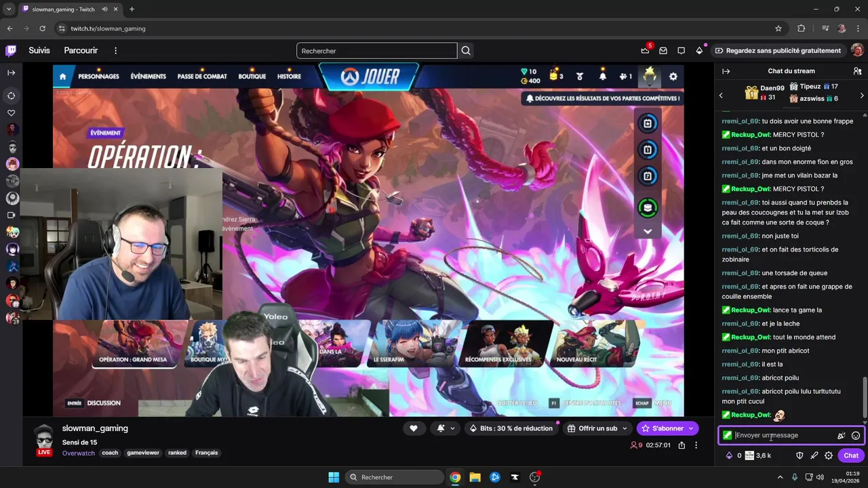The image size is (868, 488).
Task: Open chat identity sword badge in message box
Action: coord(728,435)
